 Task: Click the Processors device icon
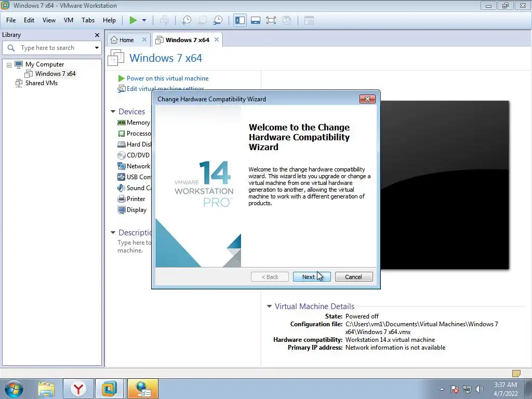[x=121, y=134]
